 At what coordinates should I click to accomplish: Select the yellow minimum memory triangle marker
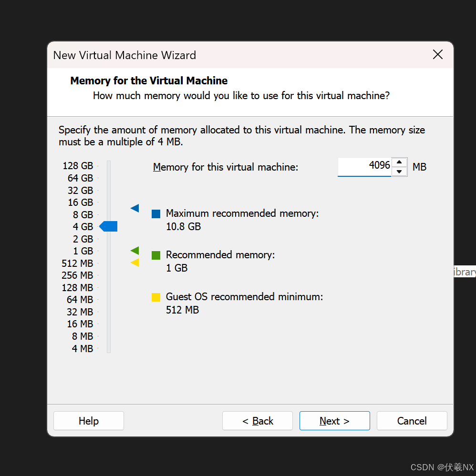tap(135, 262)
